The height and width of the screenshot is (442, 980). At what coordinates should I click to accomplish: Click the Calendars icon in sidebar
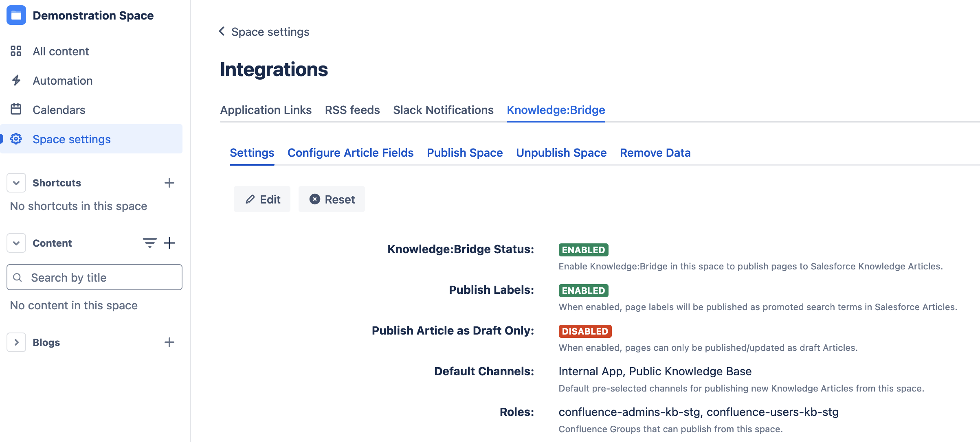16,109
